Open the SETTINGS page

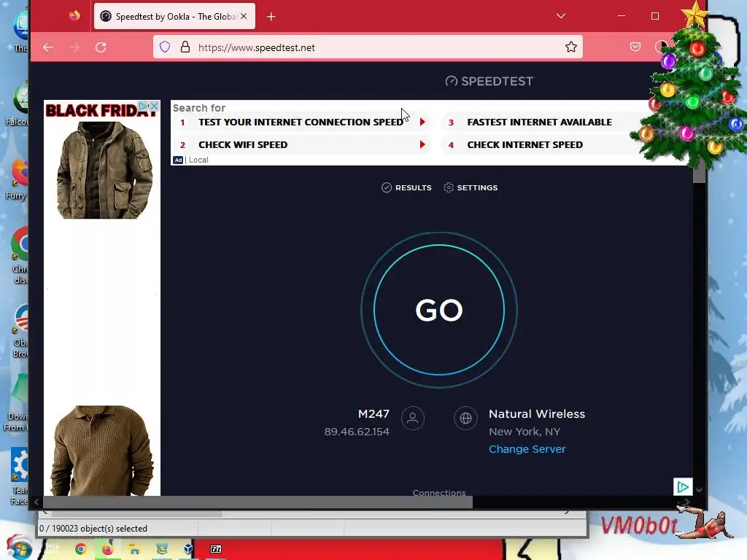(x=471, y=187)
